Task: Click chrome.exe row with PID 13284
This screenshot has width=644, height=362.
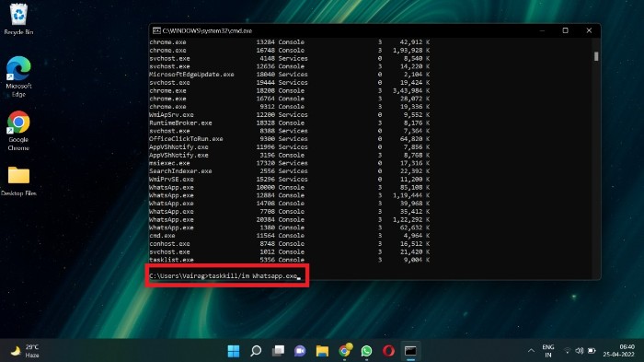Action: [x=290, y=42]
